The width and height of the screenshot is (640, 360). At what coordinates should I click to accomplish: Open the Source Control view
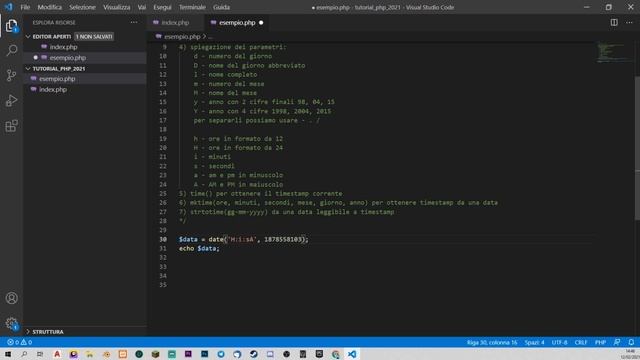[x=11, y=76]
